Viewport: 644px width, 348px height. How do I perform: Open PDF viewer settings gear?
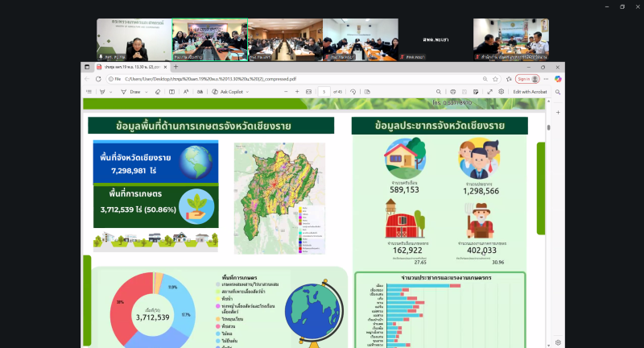501,92
